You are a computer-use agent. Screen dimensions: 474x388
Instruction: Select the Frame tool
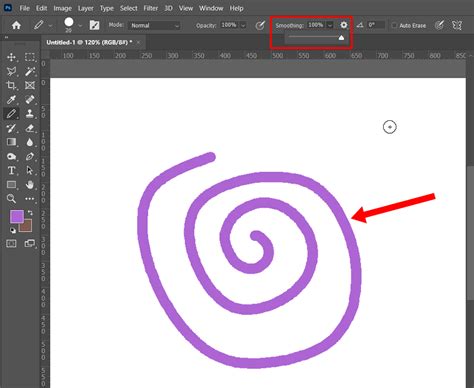[30, 85]
